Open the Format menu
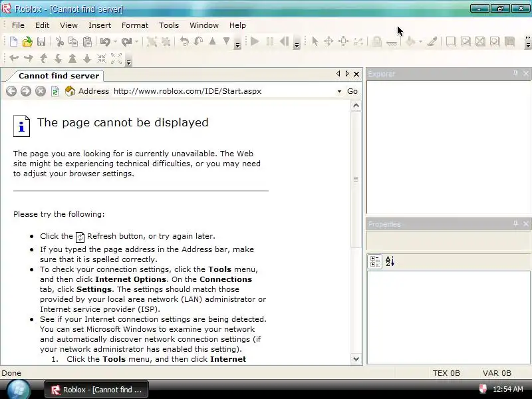This screenshot has width=532, height=399. point(135,25)
